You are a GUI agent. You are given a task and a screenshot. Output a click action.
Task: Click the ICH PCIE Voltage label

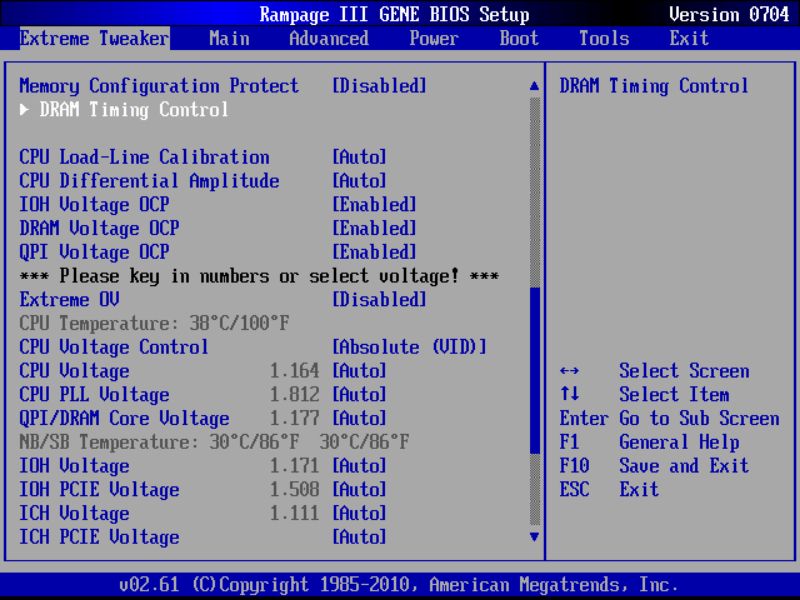pyautogui.click(x=99, y=537)
